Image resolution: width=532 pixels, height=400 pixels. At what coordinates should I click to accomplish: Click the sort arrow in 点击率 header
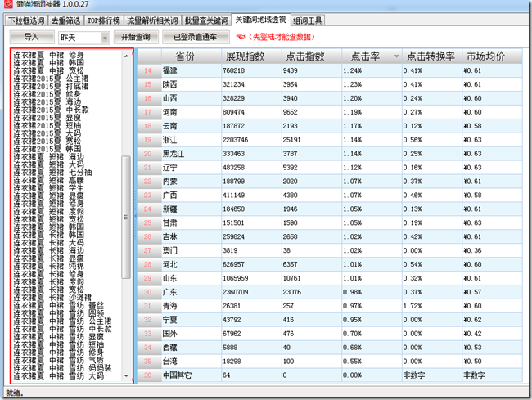point(396,56)
